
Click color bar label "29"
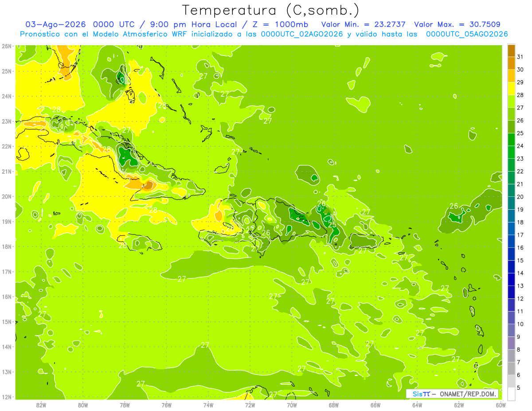520,82
